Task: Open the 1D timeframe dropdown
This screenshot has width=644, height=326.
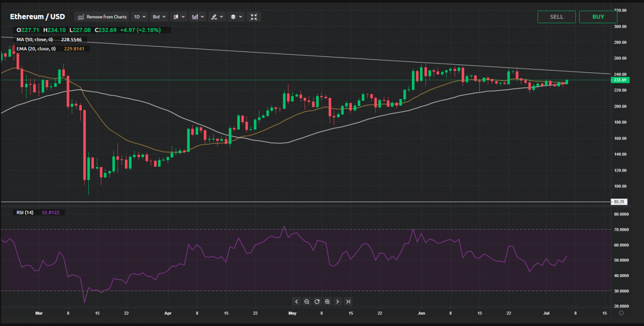Action: coord(140,17)
